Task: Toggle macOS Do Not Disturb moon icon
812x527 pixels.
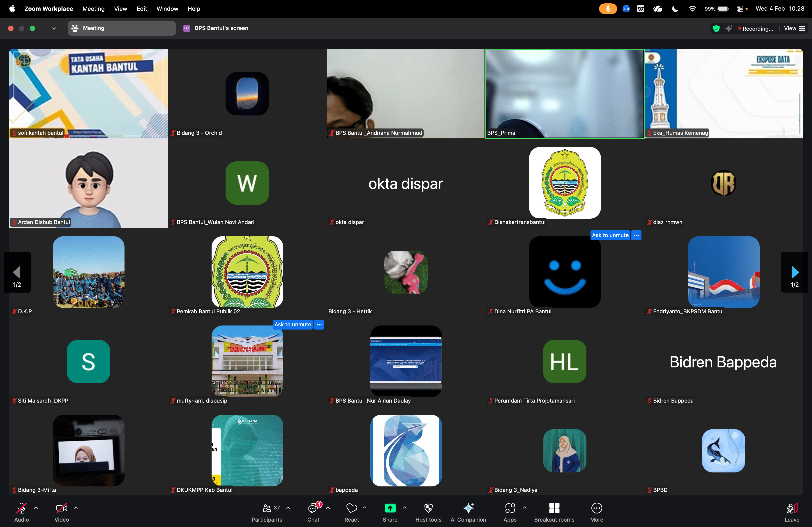Action: coord(675,9)
